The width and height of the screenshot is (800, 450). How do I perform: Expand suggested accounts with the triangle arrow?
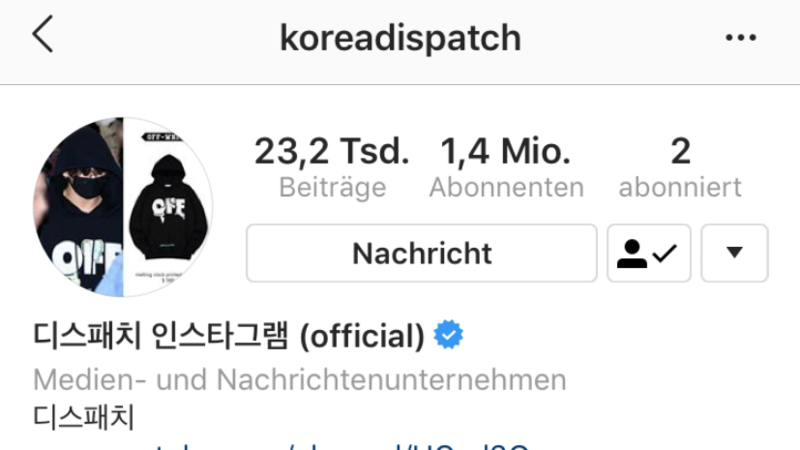tap(734, 253)
